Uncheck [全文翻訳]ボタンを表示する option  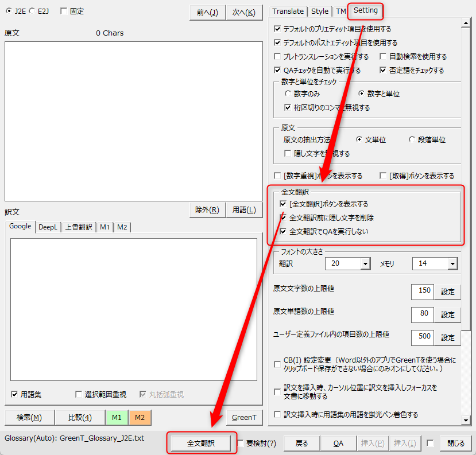[283, 204]
